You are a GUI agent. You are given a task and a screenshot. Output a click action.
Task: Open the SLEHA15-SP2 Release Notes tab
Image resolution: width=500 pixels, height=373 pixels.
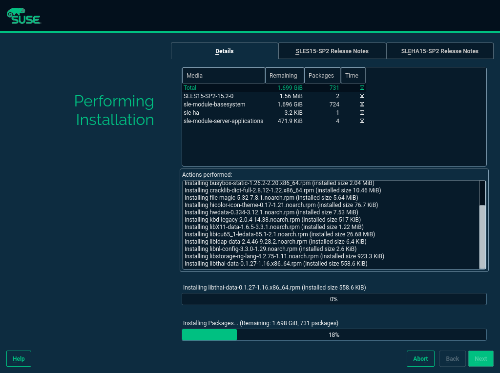(440, 51)
